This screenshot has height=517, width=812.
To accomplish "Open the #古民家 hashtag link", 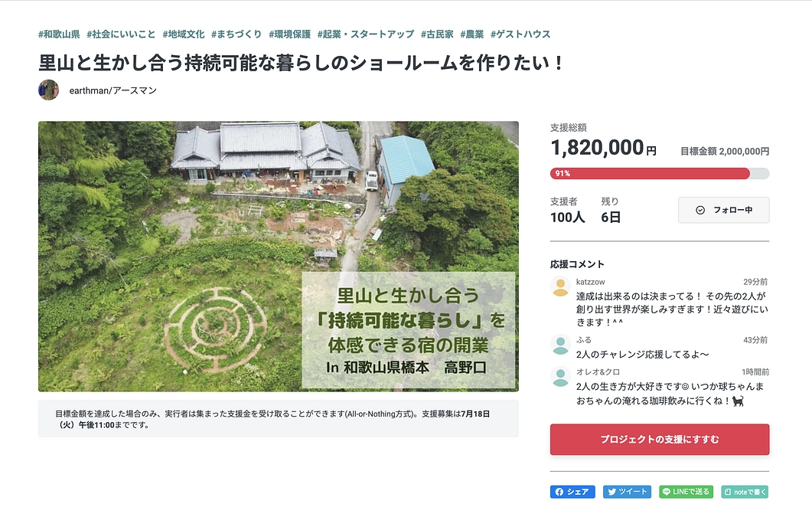I will (x=439, y=34).
